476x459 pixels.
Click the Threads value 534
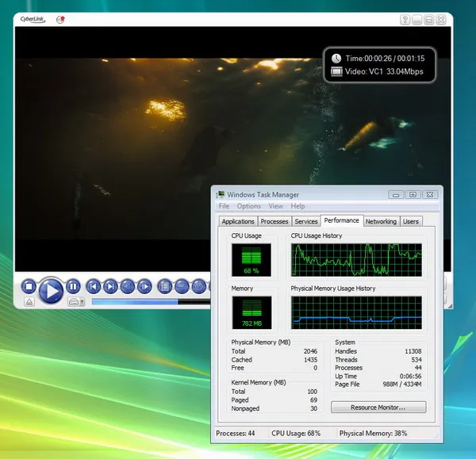pyautogui.click(x=416, y=359)
